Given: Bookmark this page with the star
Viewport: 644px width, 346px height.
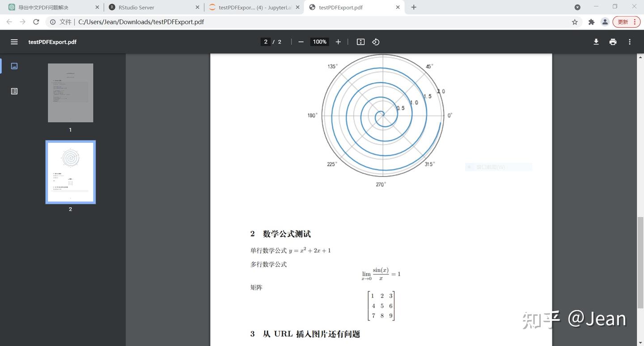Looking at the screenshot, I should pyautogui.click(x=574, y=21).
